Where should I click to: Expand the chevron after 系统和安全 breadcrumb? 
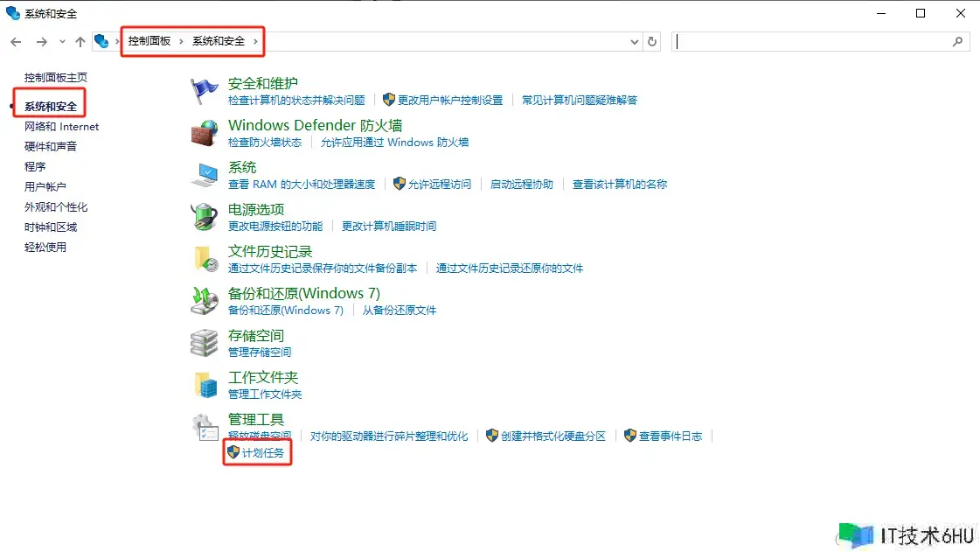tap(255, 41)
